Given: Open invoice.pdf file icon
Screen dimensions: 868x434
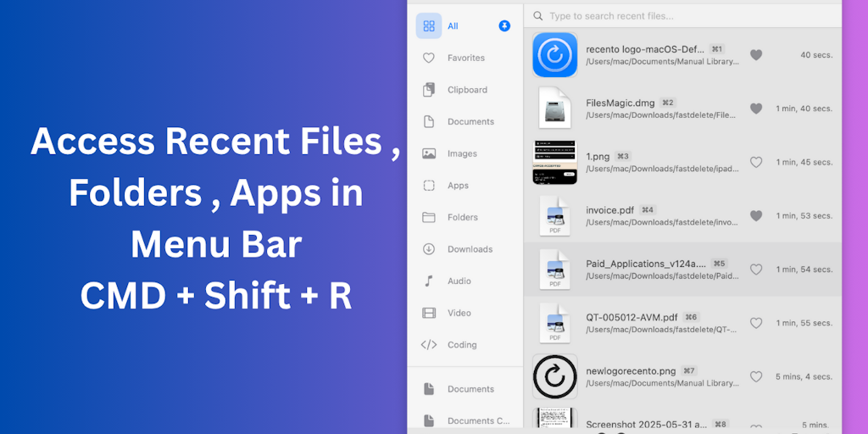Looking at the screenshot, I should point(554,216).
